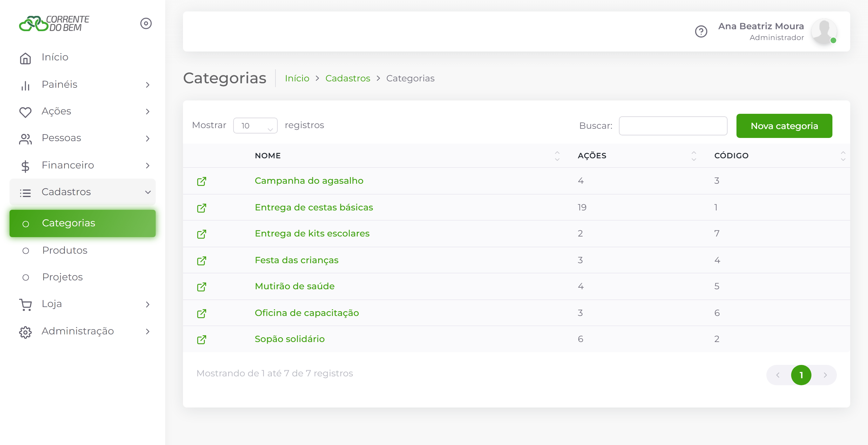Open Ana Beatriz Moura's avatar menu

pos(824,31)
